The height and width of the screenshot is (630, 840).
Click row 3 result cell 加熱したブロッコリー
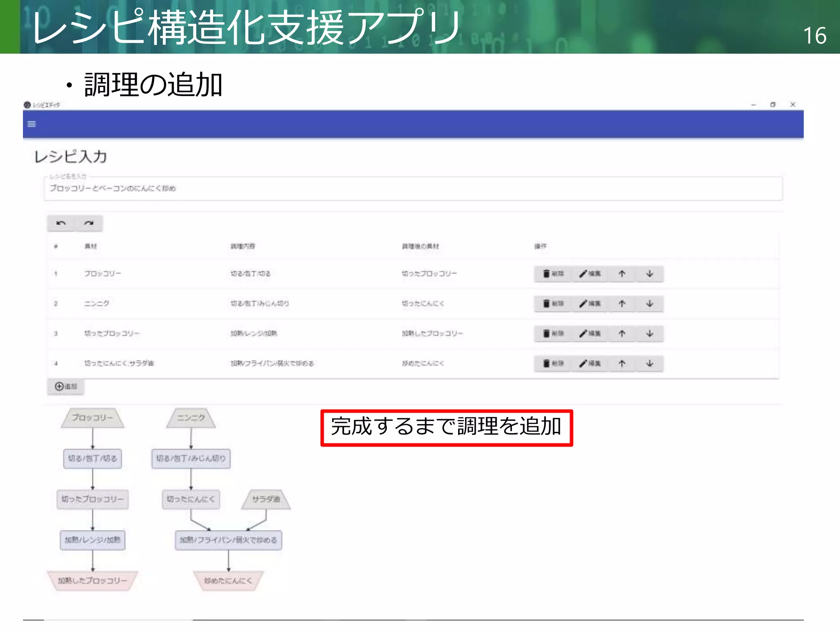pos(432,333)
